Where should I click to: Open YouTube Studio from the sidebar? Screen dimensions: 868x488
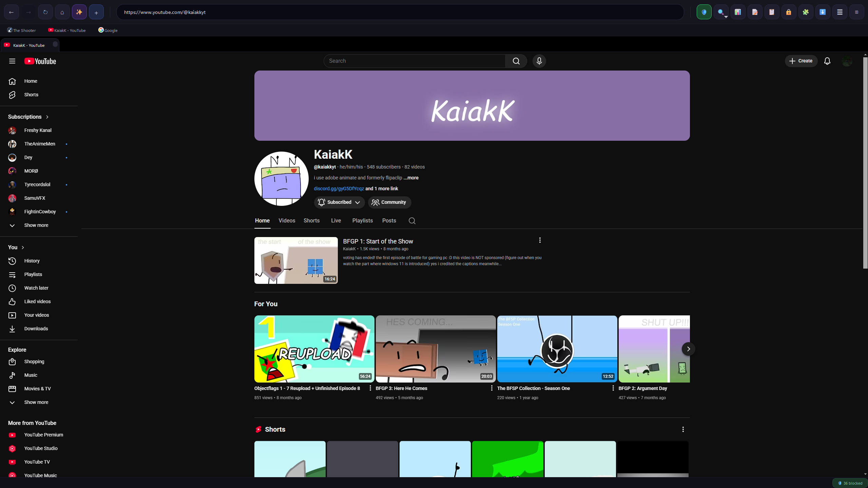click(x=41, y=448)
